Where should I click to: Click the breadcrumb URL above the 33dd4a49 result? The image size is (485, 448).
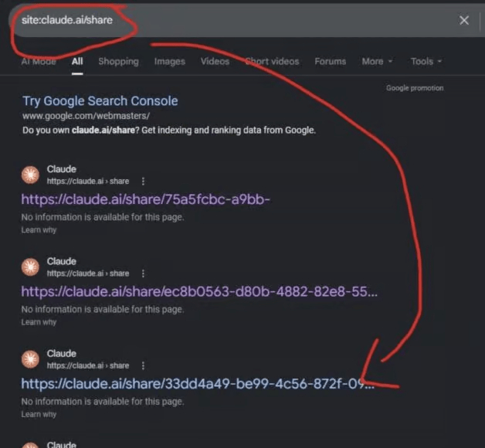click(88, 365)
